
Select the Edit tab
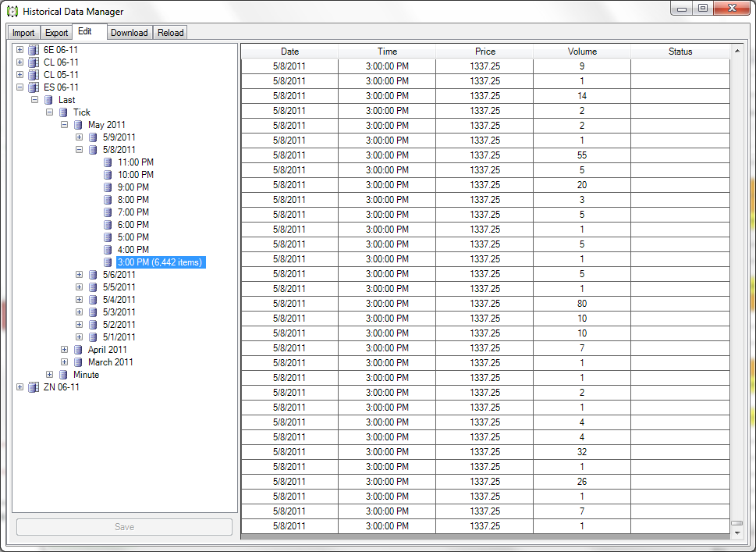click(89, 31)
